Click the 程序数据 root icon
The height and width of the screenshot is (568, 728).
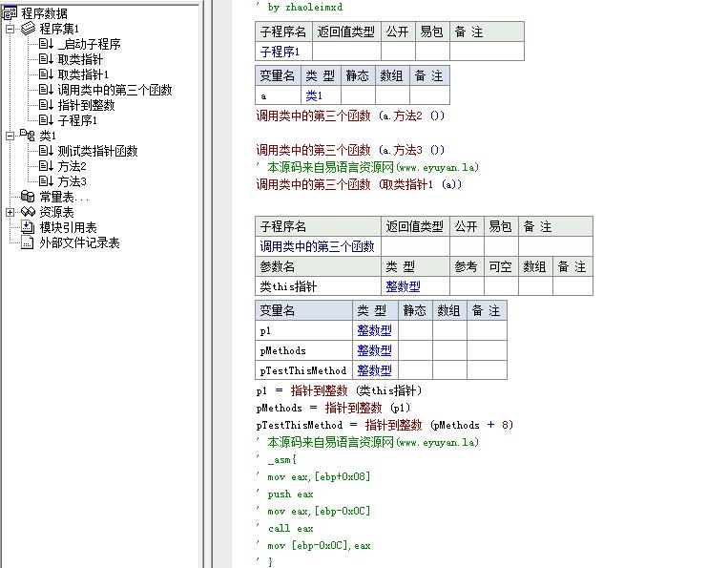[10, 13]
